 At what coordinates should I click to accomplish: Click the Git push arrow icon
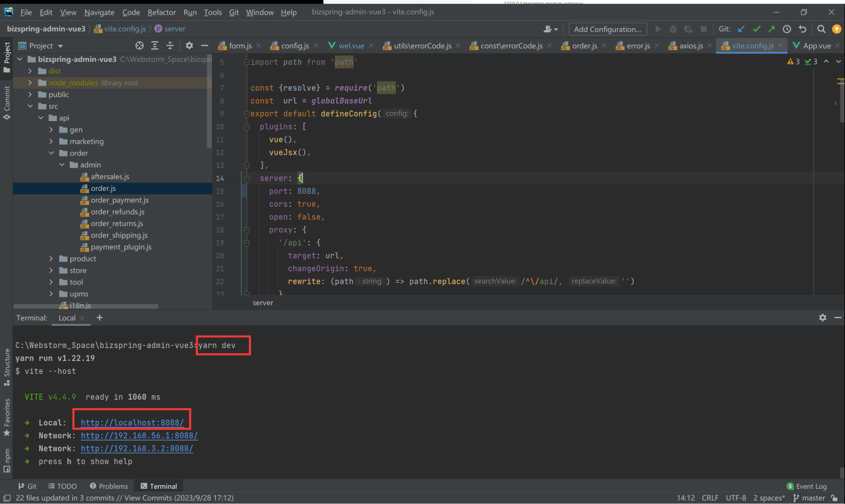[771, 29]
